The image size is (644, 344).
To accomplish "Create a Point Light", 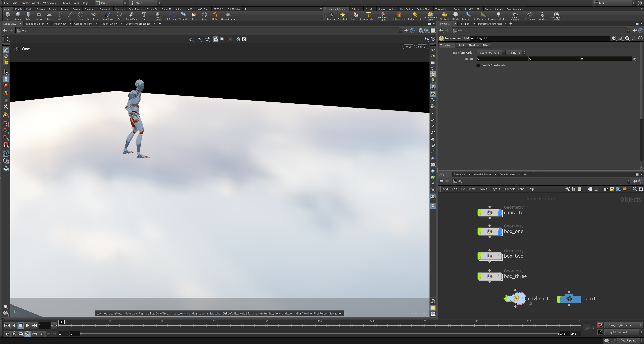I will coord(343,16).
